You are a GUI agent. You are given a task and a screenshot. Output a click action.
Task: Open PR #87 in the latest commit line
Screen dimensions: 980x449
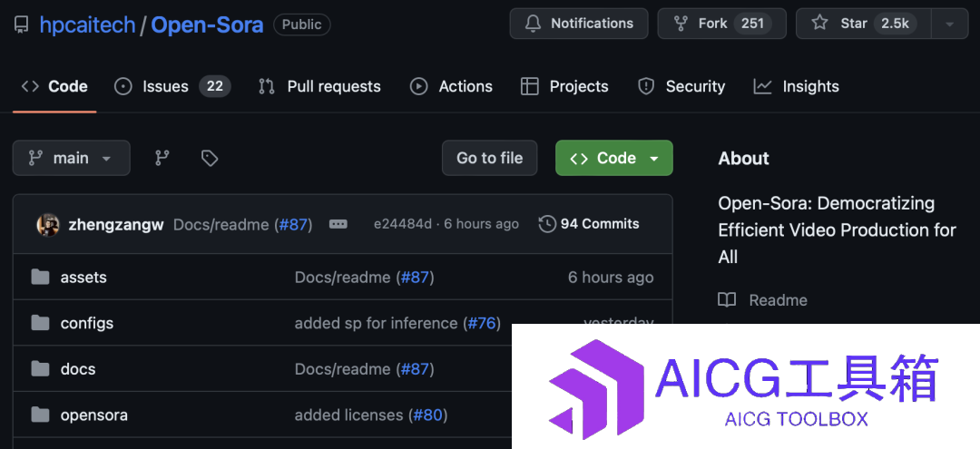click(x=295, y=224)
